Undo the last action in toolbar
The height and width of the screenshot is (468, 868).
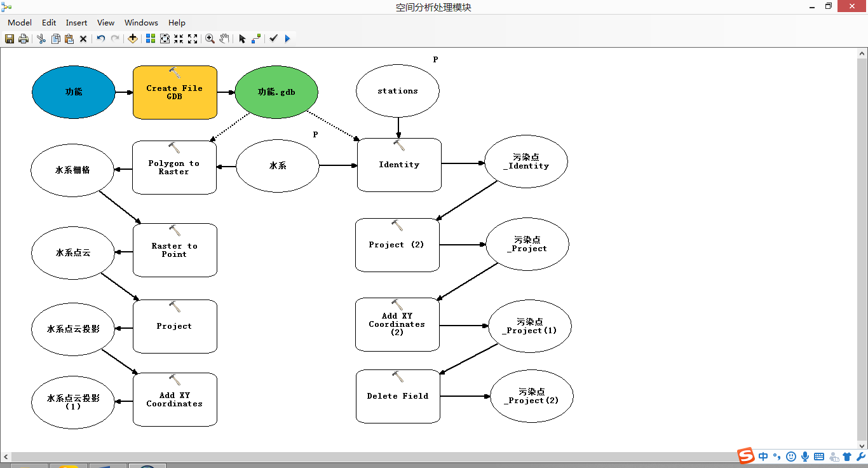click(101, 39)
